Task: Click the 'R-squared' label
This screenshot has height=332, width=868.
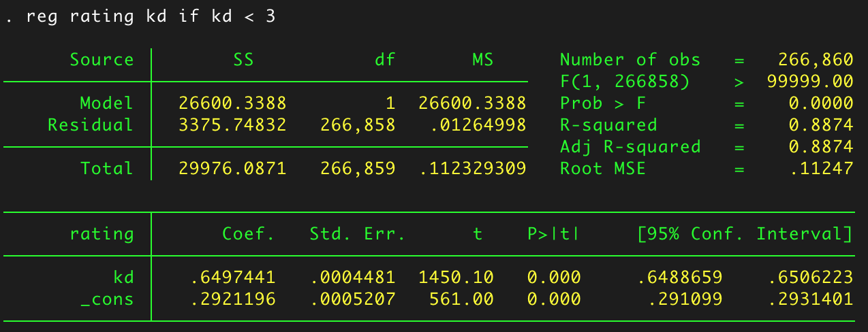Action: point(608,125)
